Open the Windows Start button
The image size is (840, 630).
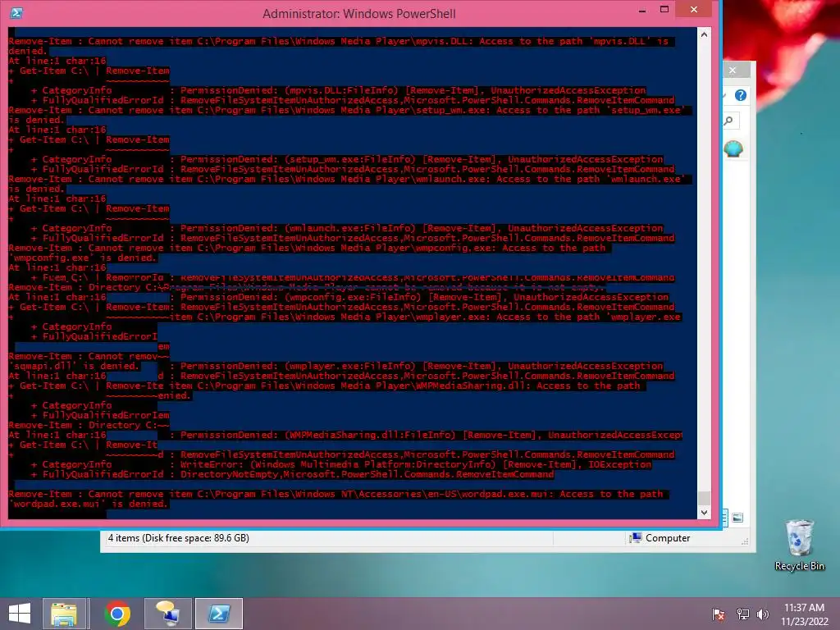pos(20,614)
